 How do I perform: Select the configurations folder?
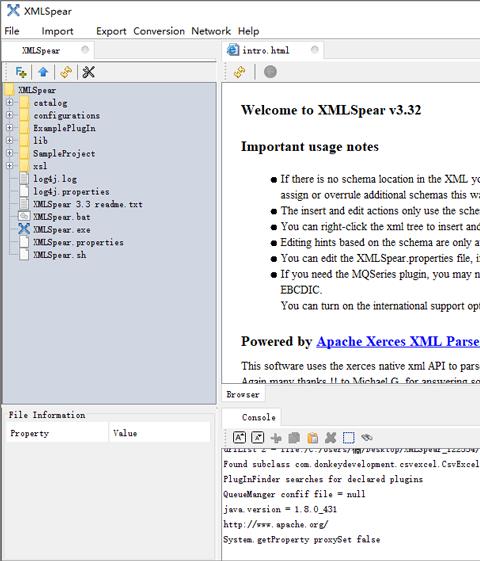pyautogui.click(x=67, y=115)
